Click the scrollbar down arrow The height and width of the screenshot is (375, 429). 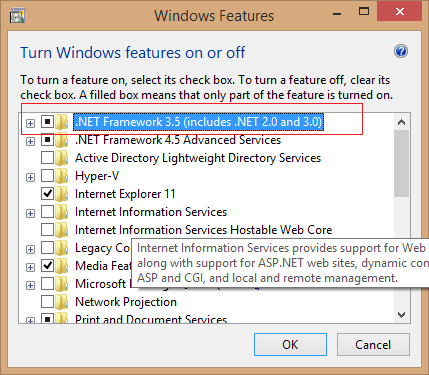tap(401, 314)
